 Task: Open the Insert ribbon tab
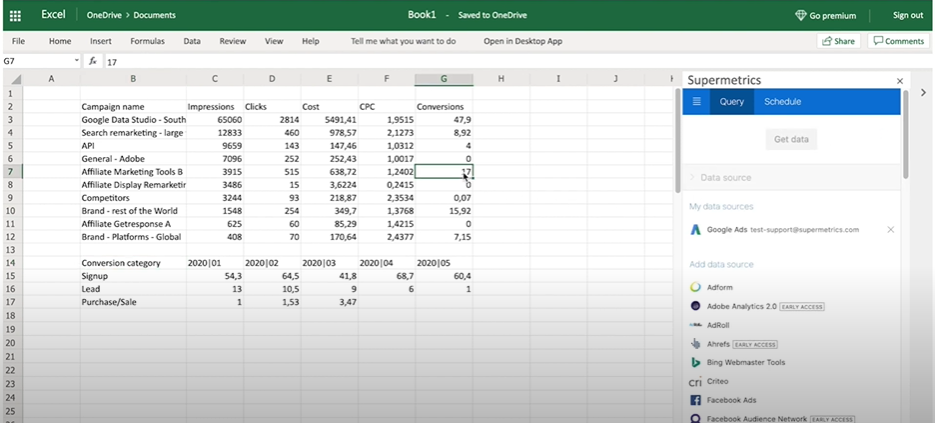click(x=101, y=41)
